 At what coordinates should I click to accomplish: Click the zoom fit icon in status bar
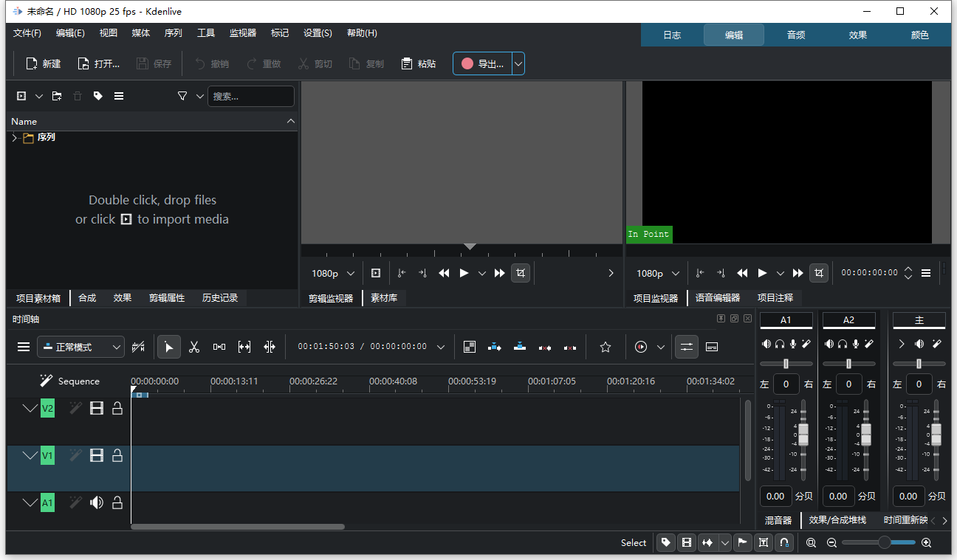tap(811, 543)
